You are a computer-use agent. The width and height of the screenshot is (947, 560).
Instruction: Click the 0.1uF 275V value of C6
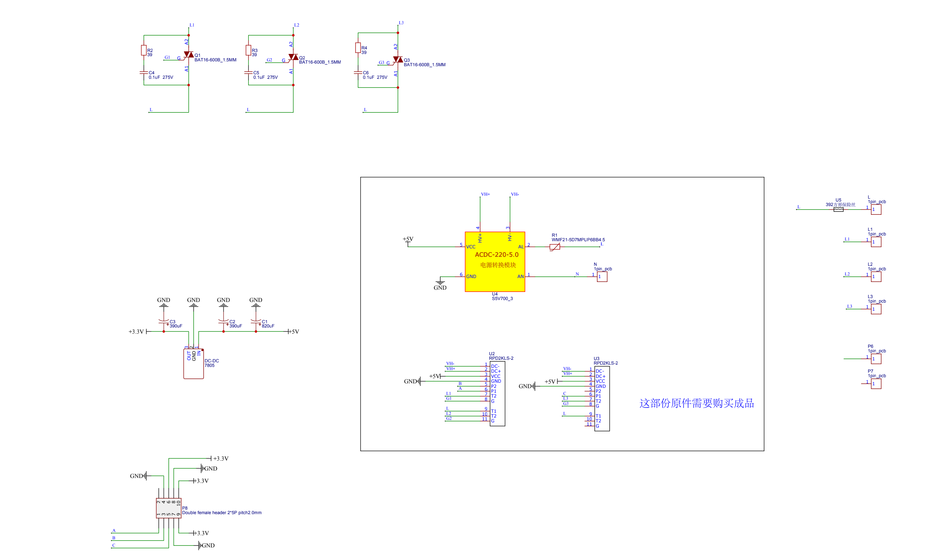[x=375, y=78]
